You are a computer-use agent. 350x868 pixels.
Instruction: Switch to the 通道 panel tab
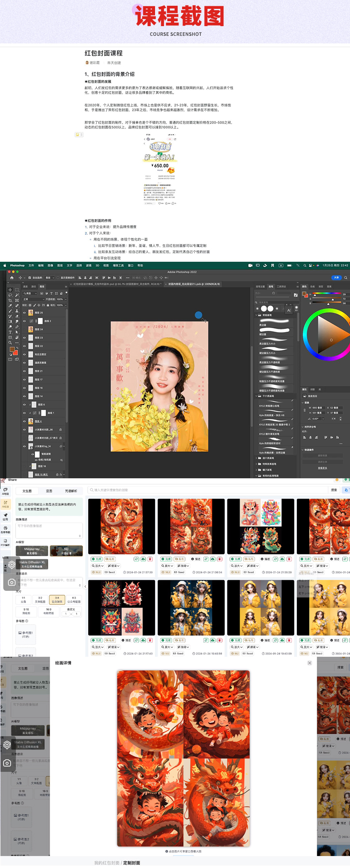(25, 287)
